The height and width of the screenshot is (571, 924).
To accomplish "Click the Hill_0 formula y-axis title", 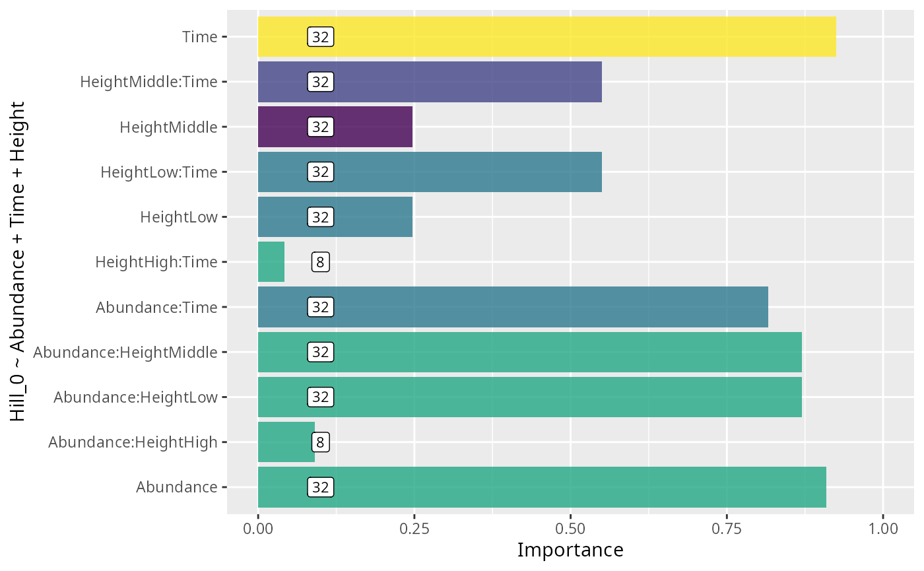I will pyautogui.click(x=18, y=261).
